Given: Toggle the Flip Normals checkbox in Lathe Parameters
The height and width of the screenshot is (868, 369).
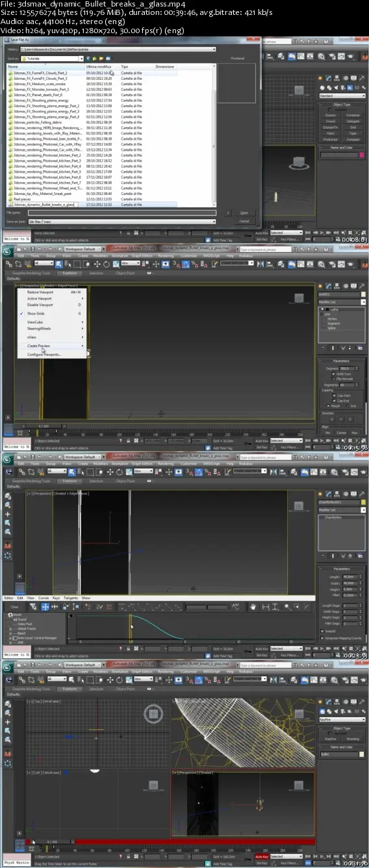Looking at the screenshot, I should [x=333, y=379].
